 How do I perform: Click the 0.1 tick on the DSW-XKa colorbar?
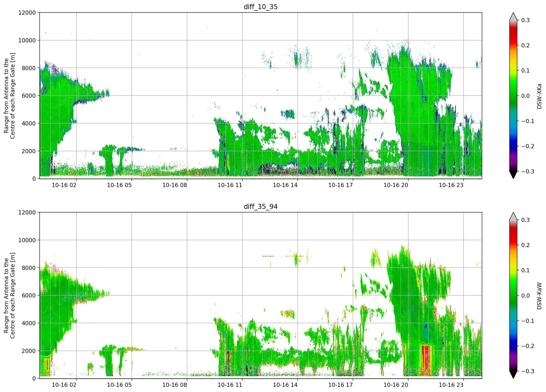[x=526, y=71]
